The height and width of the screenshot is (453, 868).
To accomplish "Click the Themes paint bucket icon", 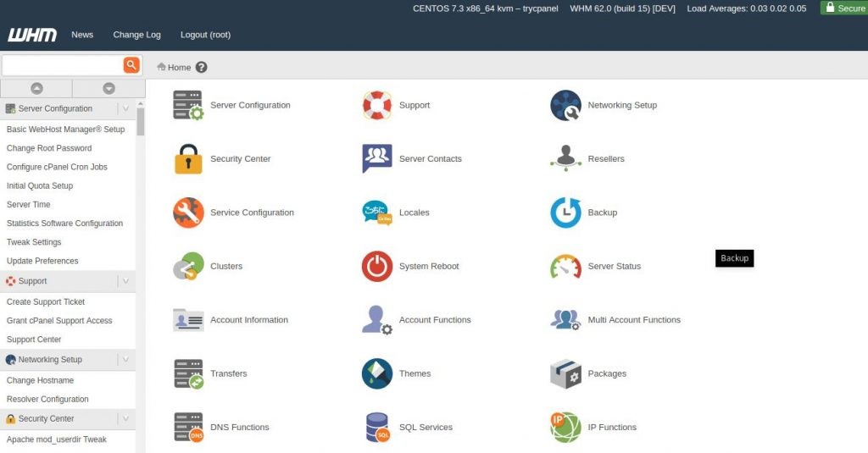I will point(377,373).
